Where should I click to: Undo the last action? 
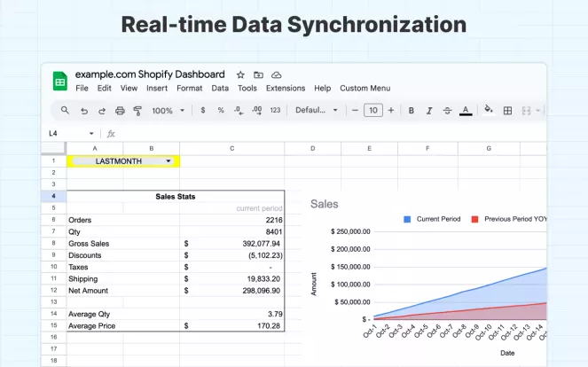(84, 111)
